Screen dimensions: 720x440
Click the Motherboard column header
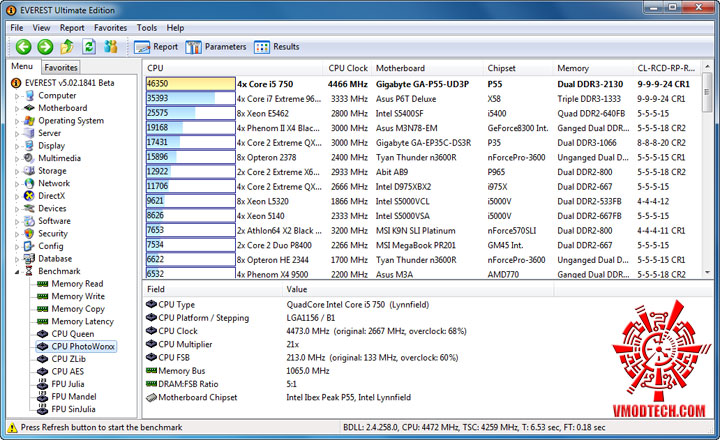pos(427,68)
